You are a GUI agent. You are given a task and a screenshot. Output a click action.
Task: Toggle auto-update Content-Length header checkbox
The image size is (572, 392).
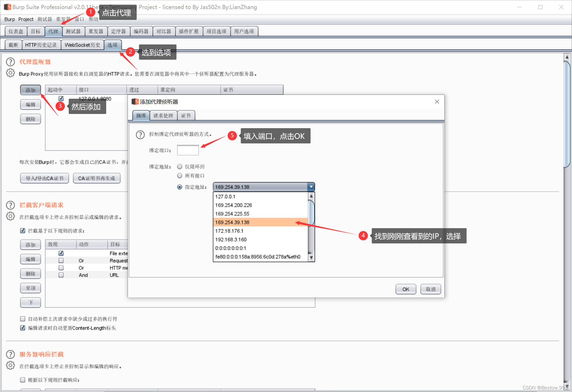(x=23, y=328)
